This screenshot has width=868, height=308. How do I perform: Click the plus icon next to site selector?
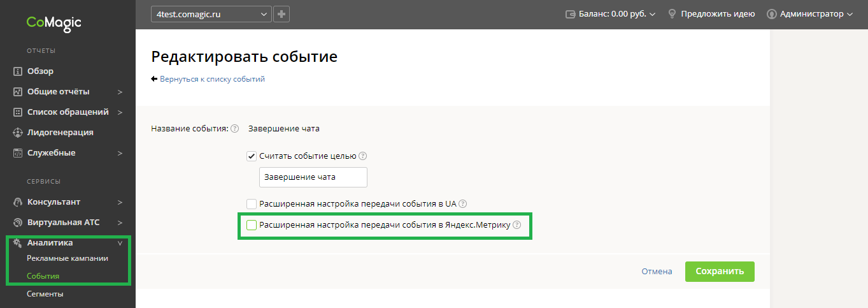point(281,13)
